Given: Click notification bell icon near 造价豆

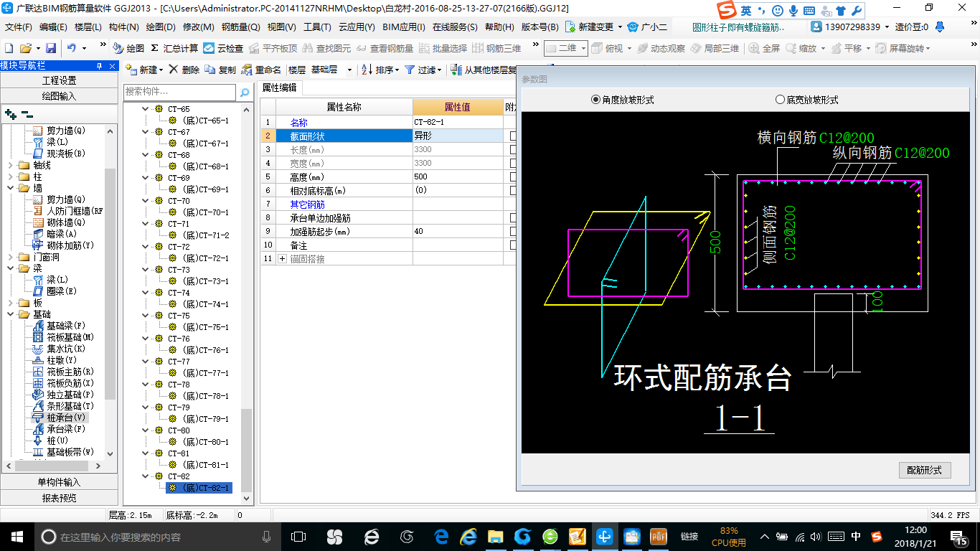Looking at the screenshot, I should pyautogui.click(x=938, y=27).
